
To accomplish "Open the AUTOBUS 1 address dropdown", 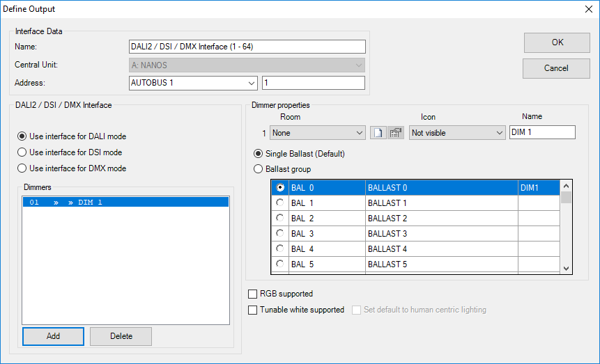I will click(194, 83).
